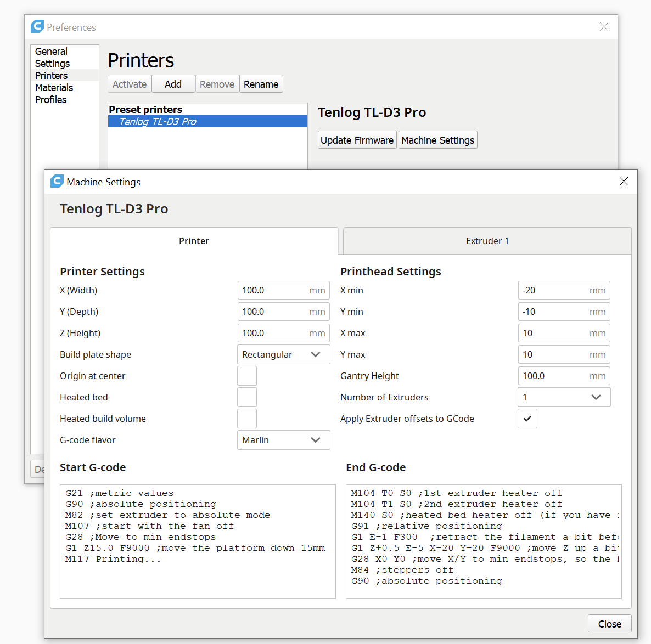651x644 pixels.
Task: Click the Remove printer button
Action: click(217, 84)
